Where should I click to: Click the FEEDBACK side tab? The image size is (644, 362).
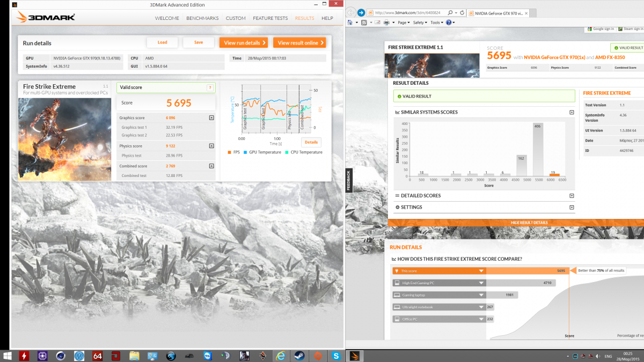click(x=348, y=181)
